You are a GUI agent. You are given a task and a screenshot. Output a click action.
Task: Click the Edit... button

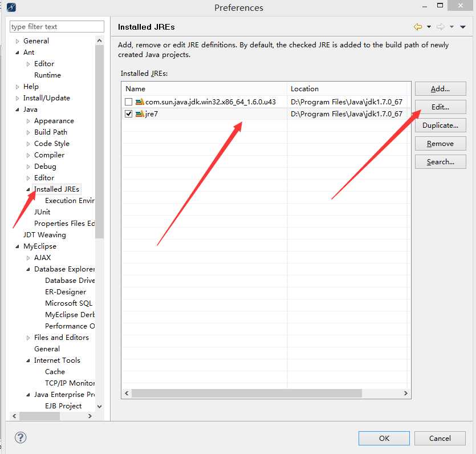[440, 107]
